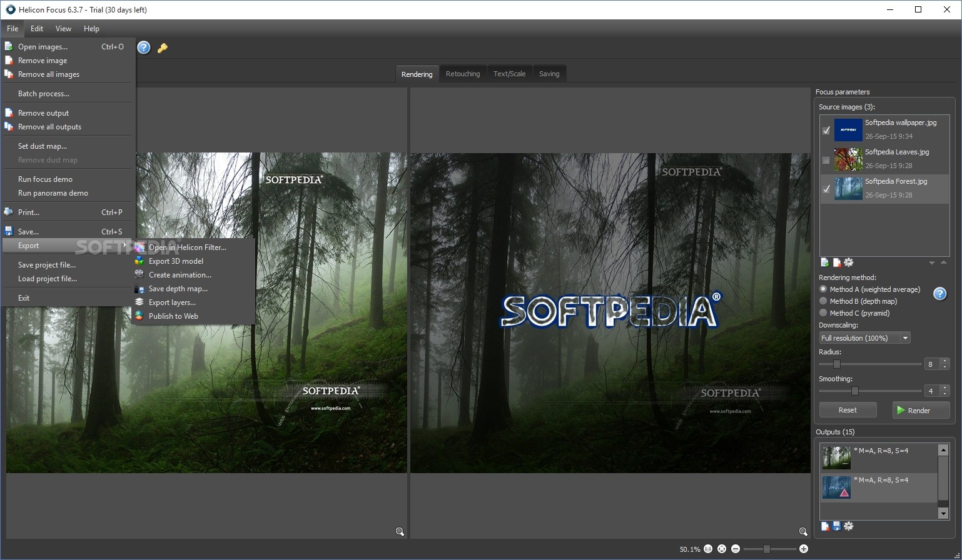Screen dimensions: 962x560
Task: Click the Reset button
Action: (848, 410)
